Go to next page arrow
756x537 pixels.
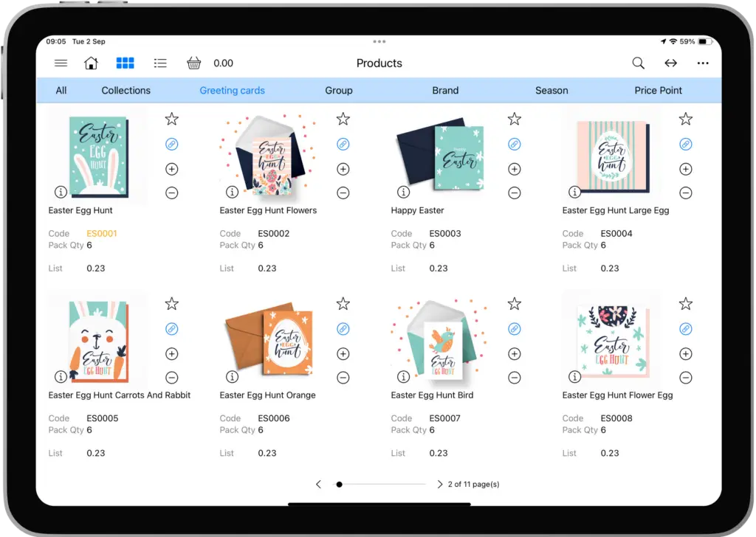click(440, 484)
